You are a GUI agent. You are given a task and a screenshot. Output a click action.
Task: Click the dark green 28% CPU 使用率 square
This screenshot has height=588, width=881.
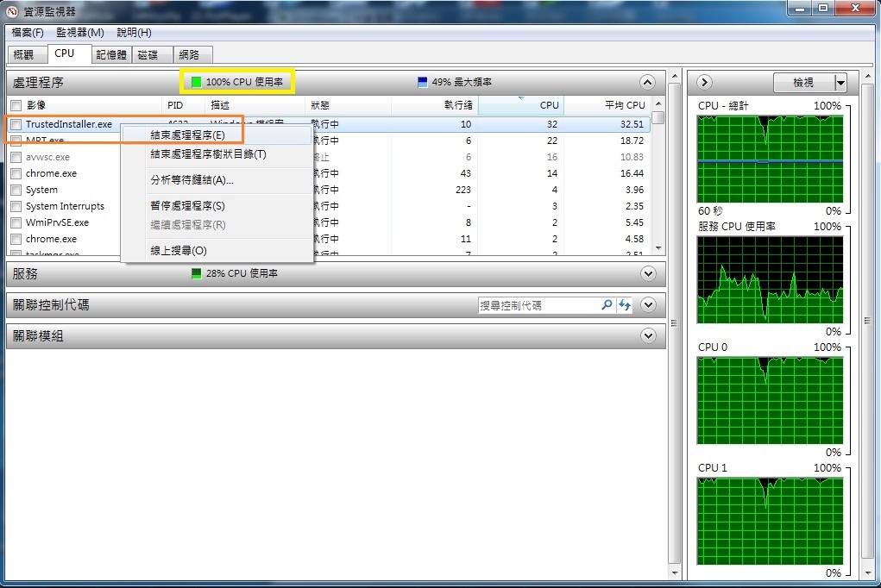click(x=196, y=273)
